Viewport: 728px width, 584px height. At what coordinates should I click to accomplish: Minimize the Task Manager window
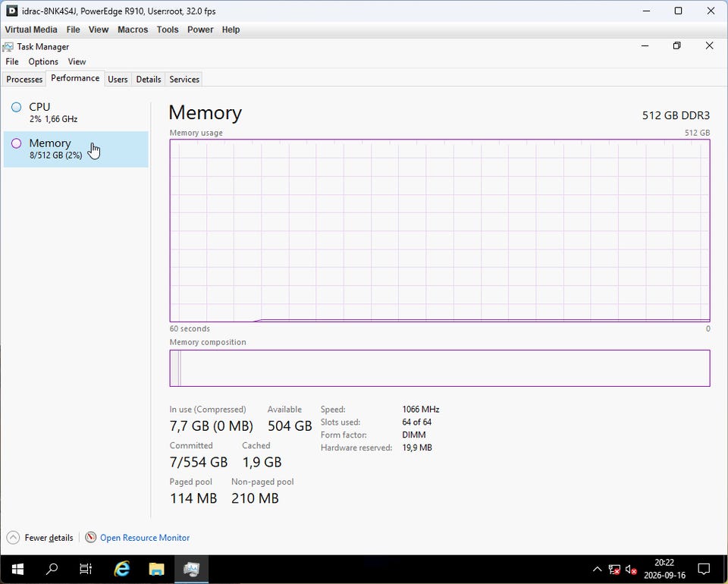pyautogui.click(x=645, y=46)
